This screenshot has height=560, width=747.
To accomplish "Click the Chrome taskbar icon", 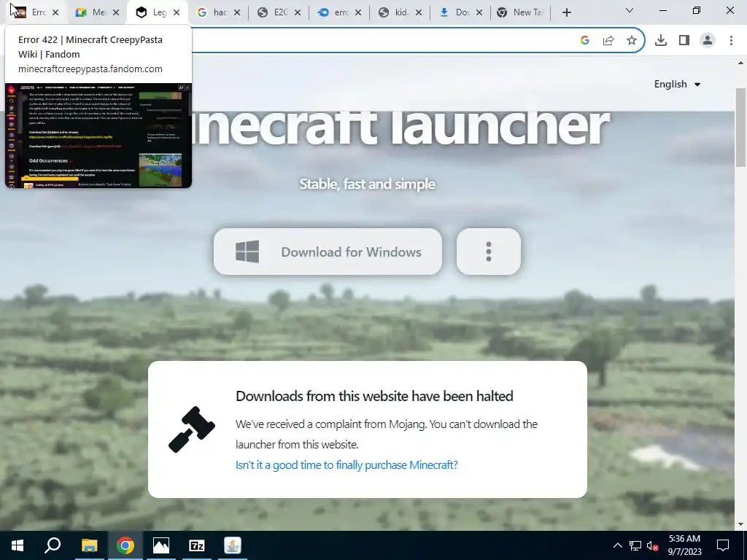I will click(125, 545).
